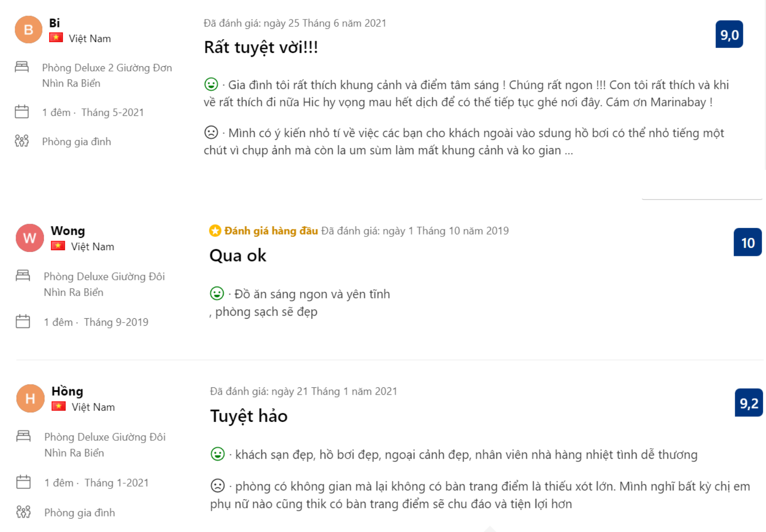Open the review titled Rất tuyệt vời!!!

[x=261, y=47]
